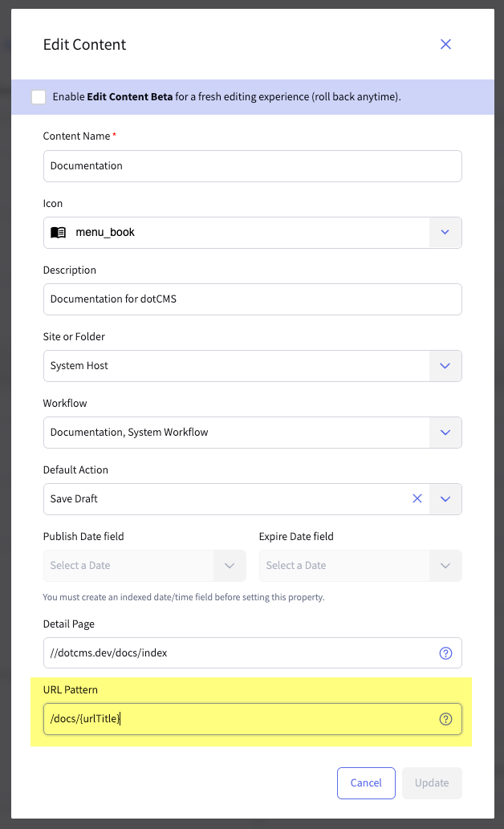Screen dimensions: 504x829
Task: Open the Expire Date field dropdown
Action: (x=445, y=566)
